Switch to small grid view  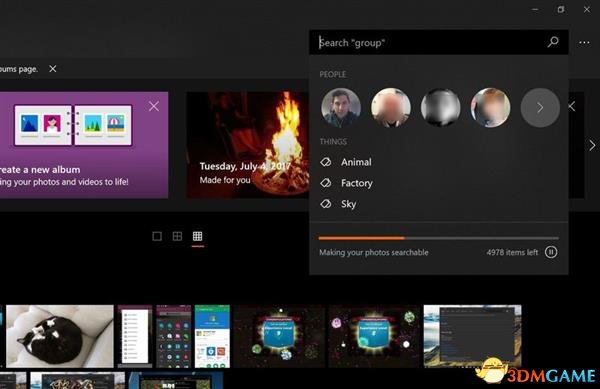tap(197, 236)
